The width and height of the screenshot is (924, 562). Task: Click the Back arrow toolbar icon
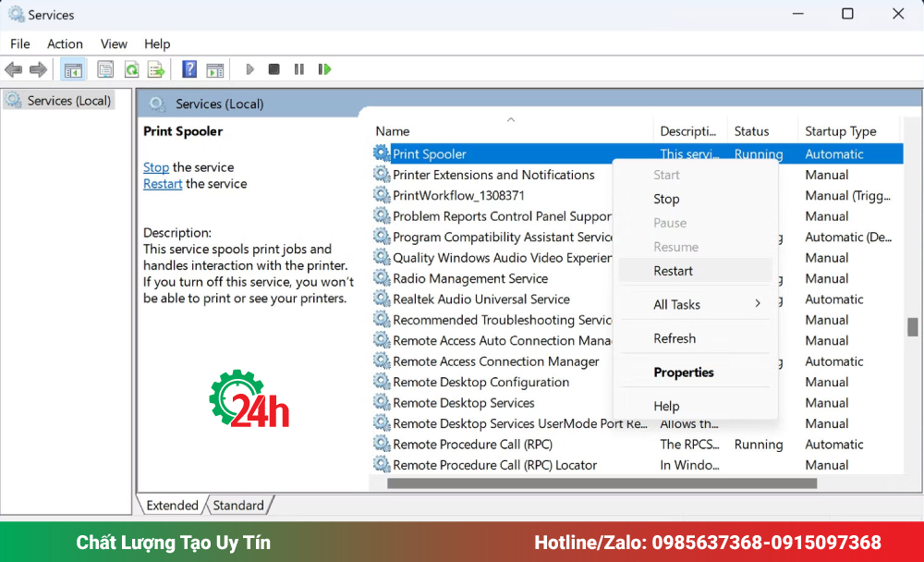14,69
